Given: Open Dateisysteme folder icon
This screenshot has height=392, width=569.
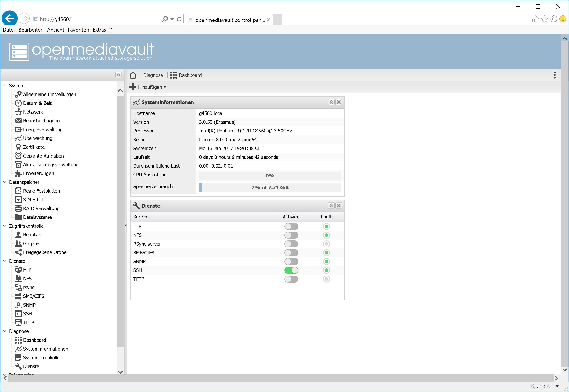Looking at the screenshot, I should tap(18, 217).
